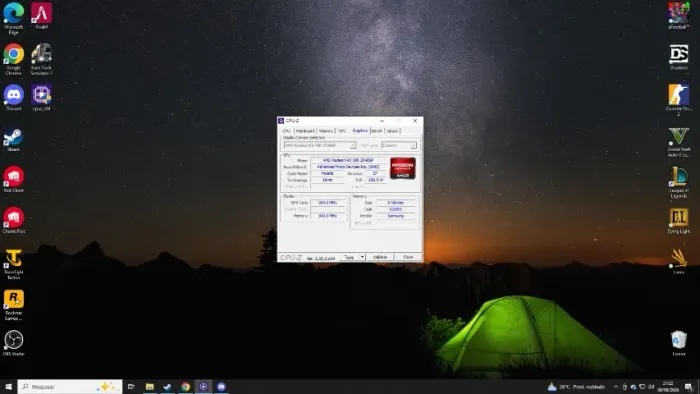700x394 pixels.
Task: Click the Code Name value Polaris
Action: [327, 173]
